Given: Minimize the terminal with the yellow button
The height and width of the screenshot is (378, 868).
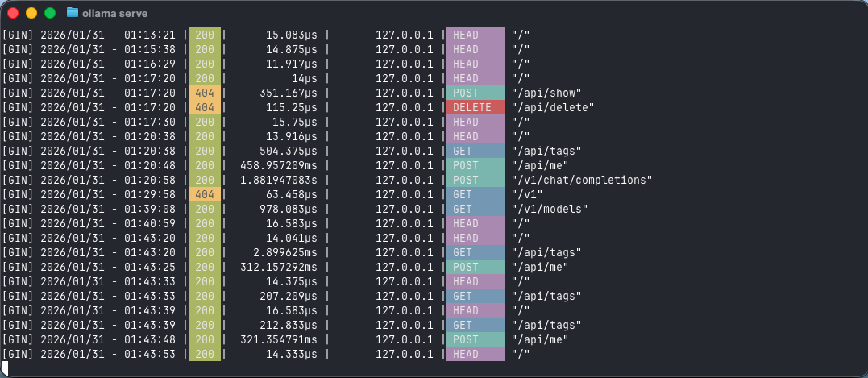Looking at the screenshot, I should pos(31,13).
